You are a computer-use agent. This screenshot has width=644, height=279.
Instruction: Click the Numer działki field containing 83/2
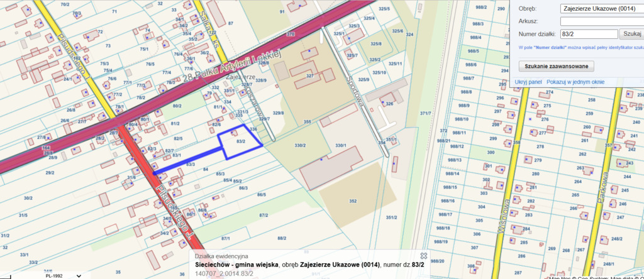pyautogui.click(x=588, y=34)
